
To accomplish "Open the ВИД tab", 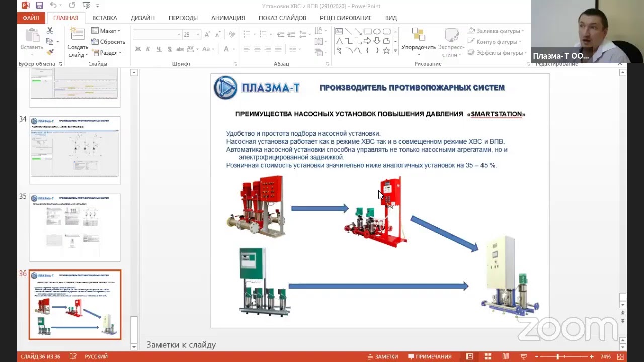I will coord(391,18).
